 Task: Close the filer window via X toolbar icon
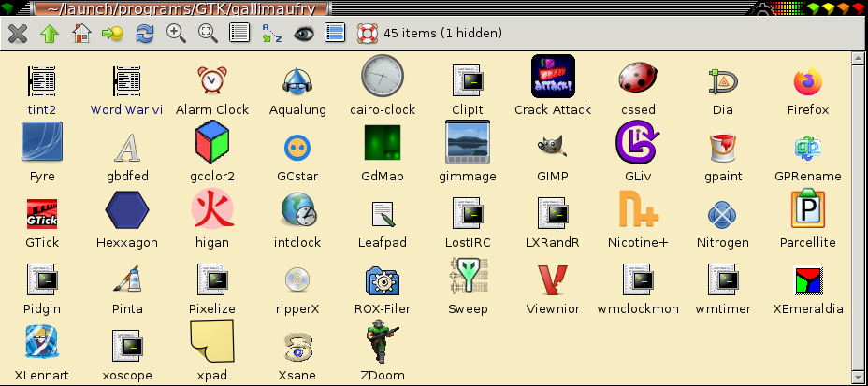[18, 34]
